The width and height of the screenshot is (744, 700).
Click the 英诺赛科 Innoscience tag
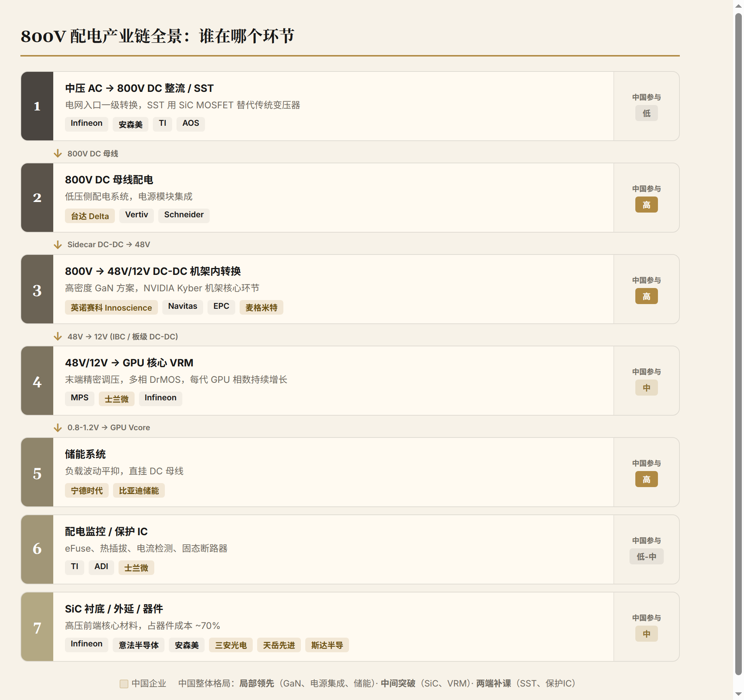point(111,307)
